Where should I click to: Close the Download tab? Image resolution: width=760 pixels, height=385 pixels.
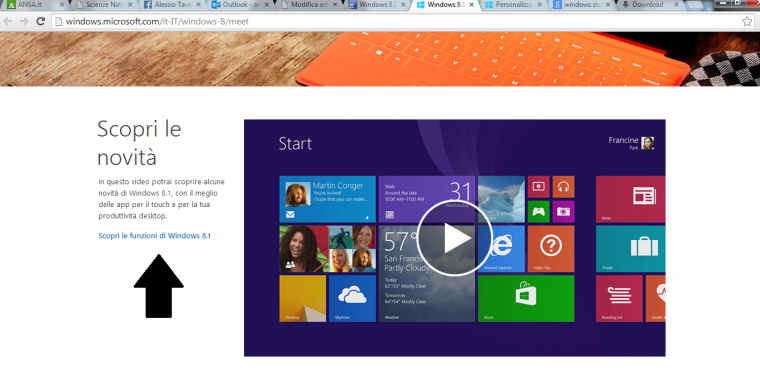click(676, 5)
